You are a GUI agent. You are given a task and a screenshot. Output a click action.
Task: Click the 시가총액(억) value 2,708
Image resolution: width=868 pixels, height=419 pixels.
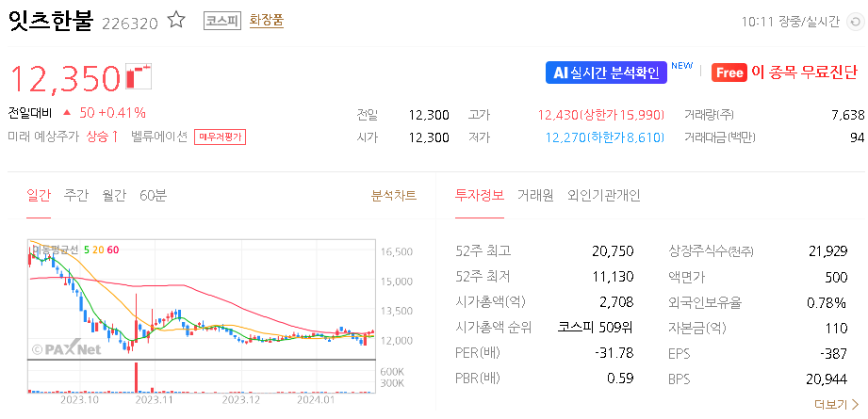[616, 302]
